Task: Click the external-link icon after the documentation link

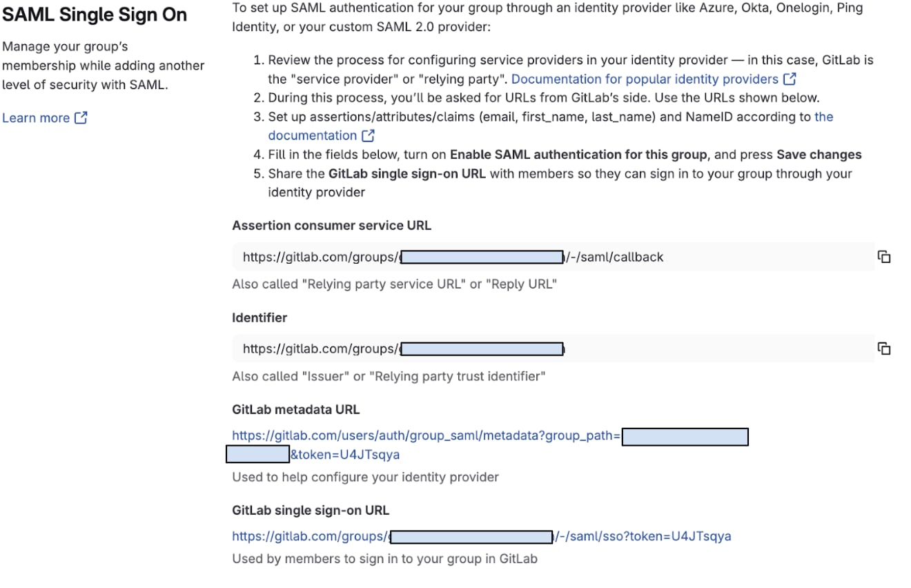Action: [368, 135]
